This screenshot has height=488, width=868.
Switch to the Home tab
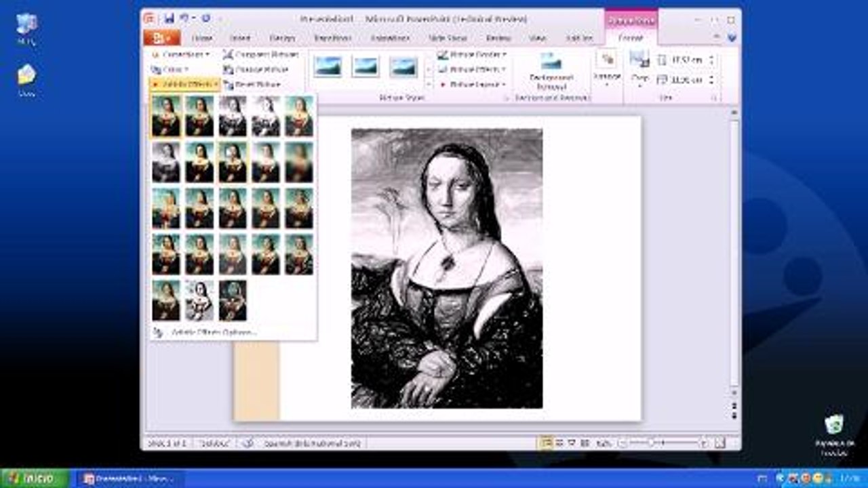coord(202,39)
